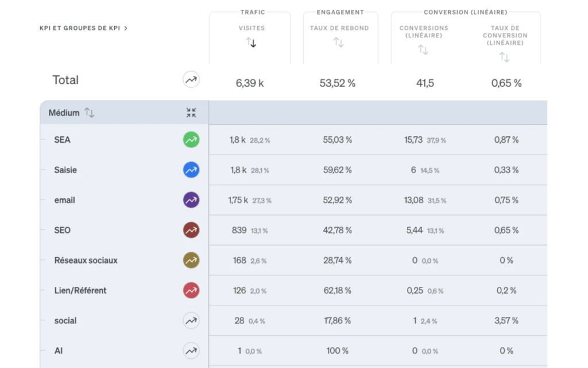
Task: Toggle the purple trend icon for email
Action: 191,200
